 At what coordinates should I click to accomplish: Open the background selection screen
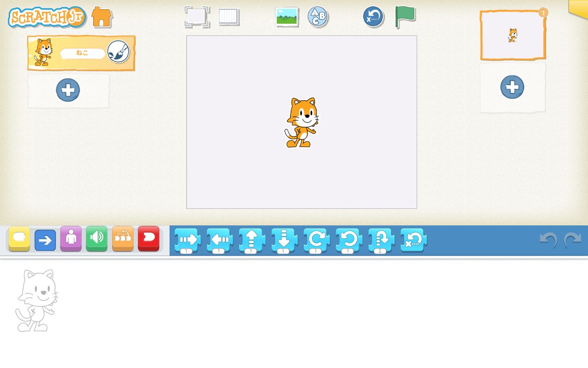287,17
